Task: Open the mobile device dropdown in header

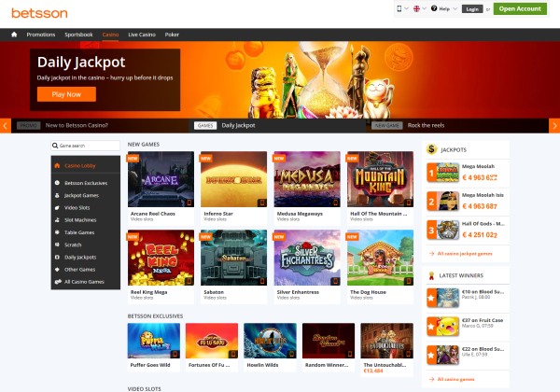Action: (x=402, y=8)
